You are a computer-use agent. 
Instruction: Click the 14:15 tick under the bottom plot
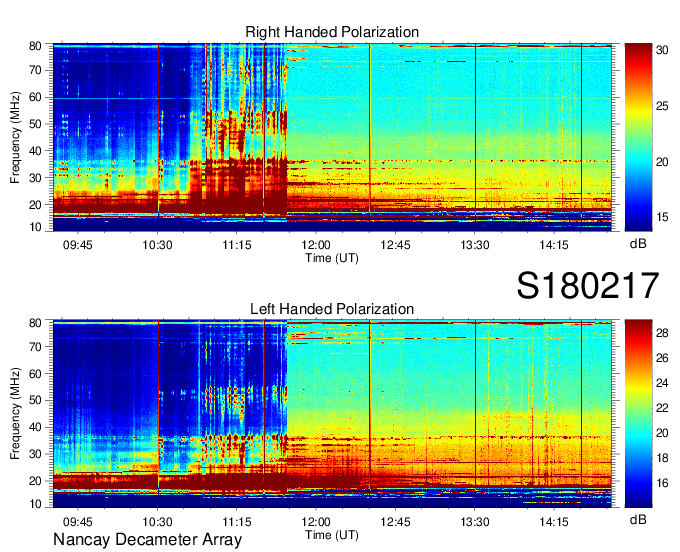tap(554, 522)
